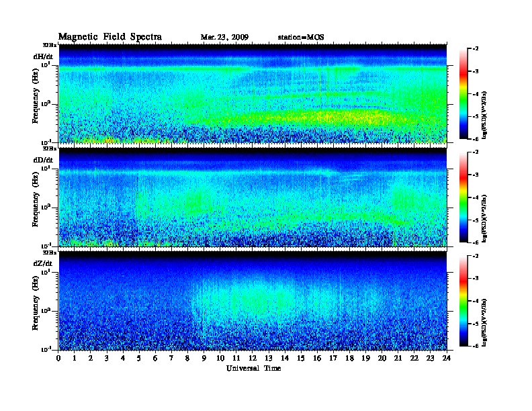The height and width of the screenshot is (411, 532).
Task: Click the log PSD label beside dZ/dt color bar
Action: pos(484,322)
